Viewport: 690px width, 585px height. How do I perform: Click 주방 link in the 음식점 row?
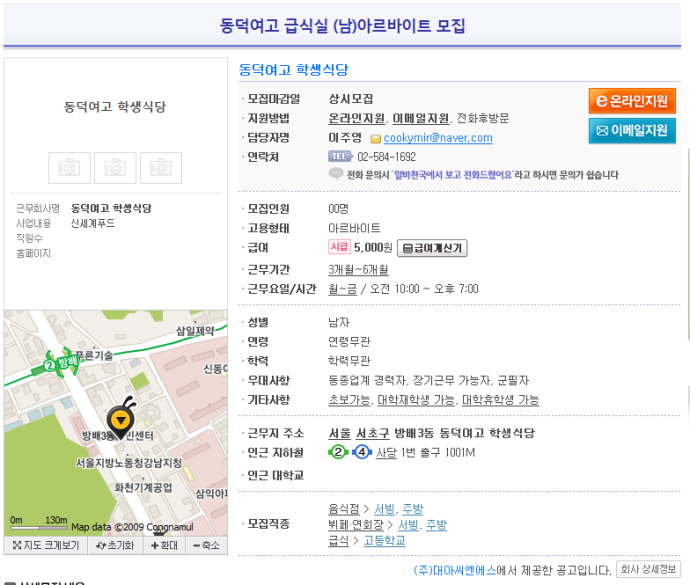[x=413, y=509]
